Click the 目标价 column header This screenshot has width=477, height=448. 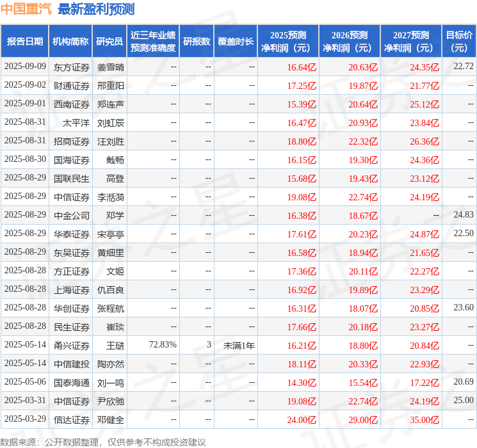point(459,42)
